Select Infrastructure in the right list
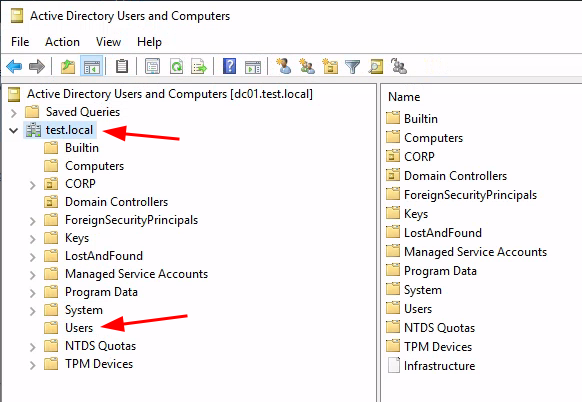 [x=439, y=366]
